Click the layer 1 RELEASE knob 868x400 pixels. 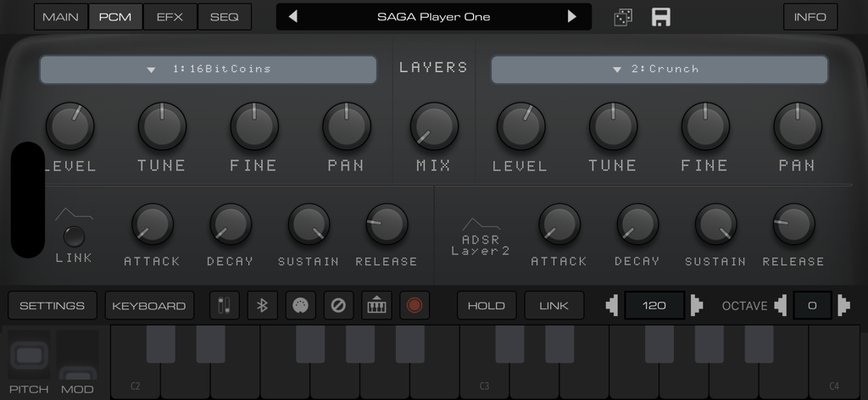tap(387, 224)
